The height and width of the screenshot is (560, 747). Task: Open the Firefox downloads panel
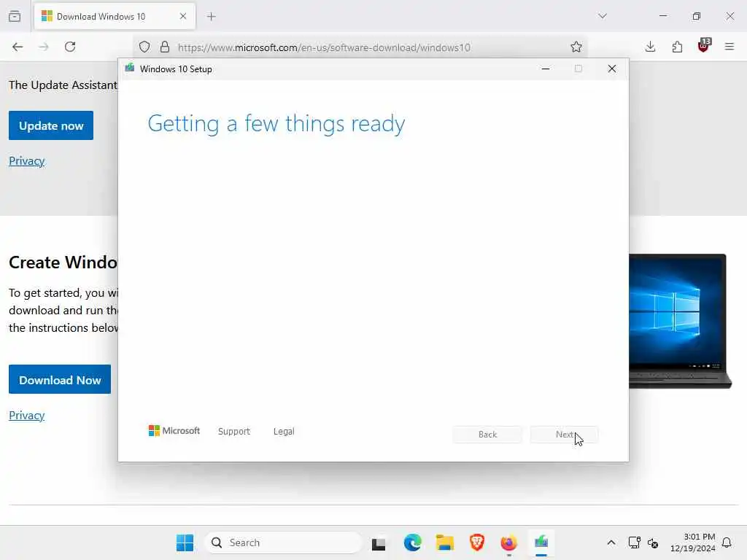(650, 47)
